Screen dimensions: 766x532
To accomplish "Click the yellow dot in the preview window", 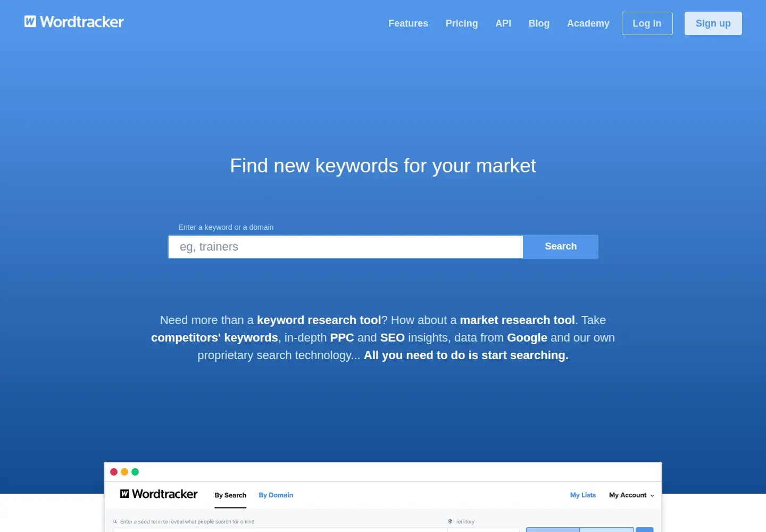I will click(124, 472).
